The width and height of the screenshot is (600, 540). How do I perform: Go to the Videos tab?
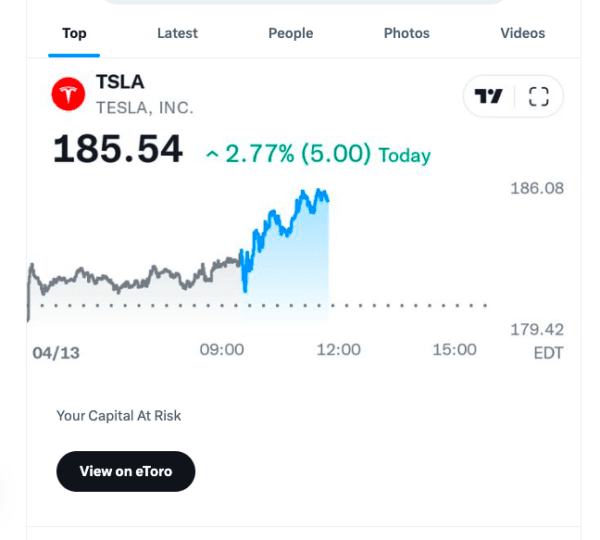coord(522,33)
